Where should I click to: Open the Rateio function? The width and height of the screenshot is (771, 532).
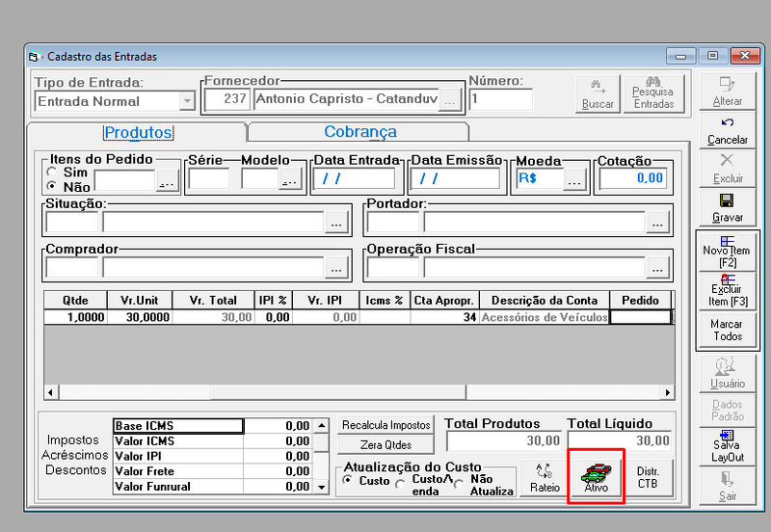click(545, 478)
